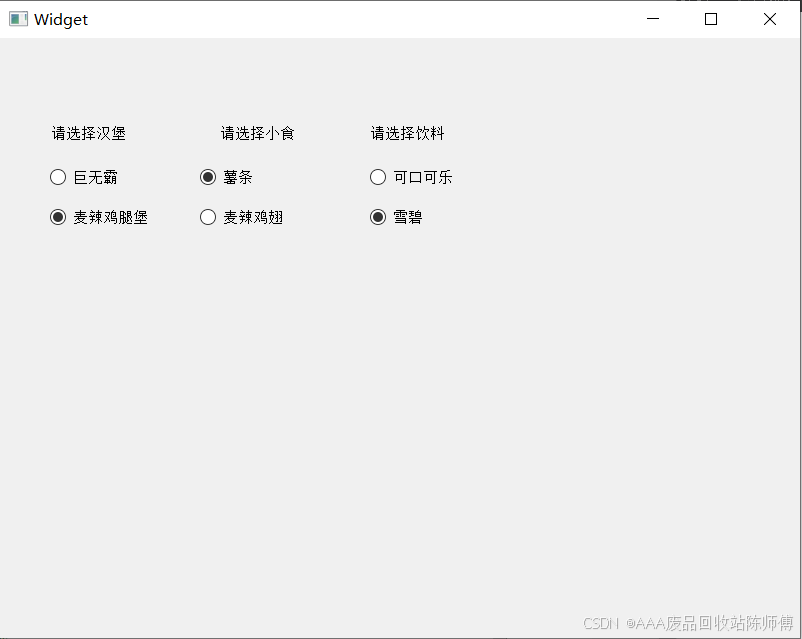Click the 请选择饮料 label
Viewport: 802px width, 639px height.
point(407,134)
